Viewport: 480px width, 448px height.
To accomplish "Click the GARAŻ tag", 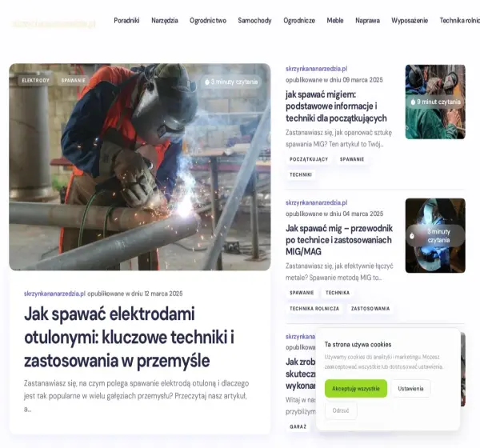I will 298,426.
